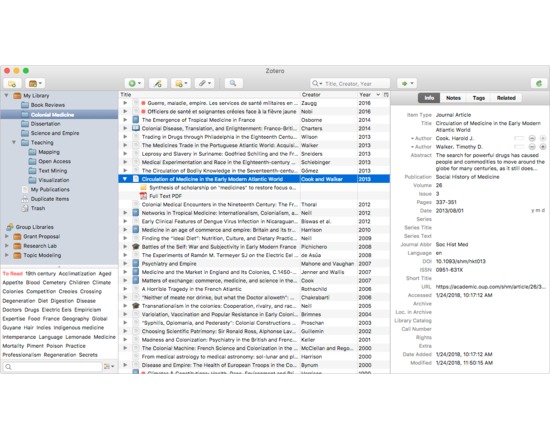Click the green New Item button
Viewport: 550px width, 440px height.
coord(134,84)
